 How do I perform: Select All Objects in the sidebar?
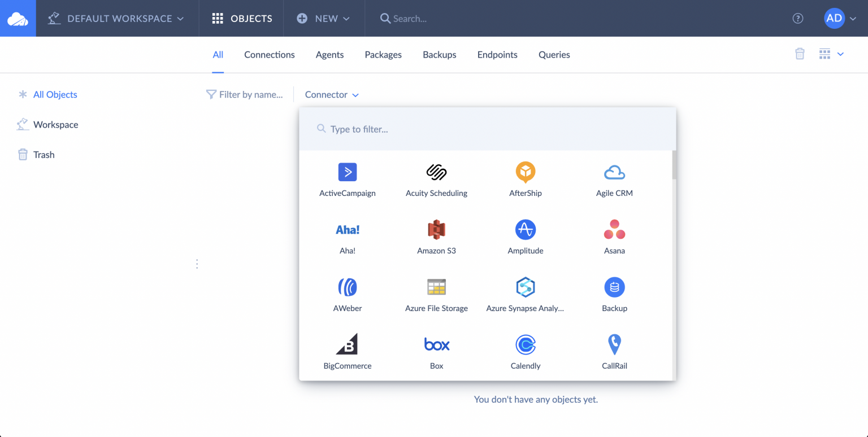[x=55, y=94]
